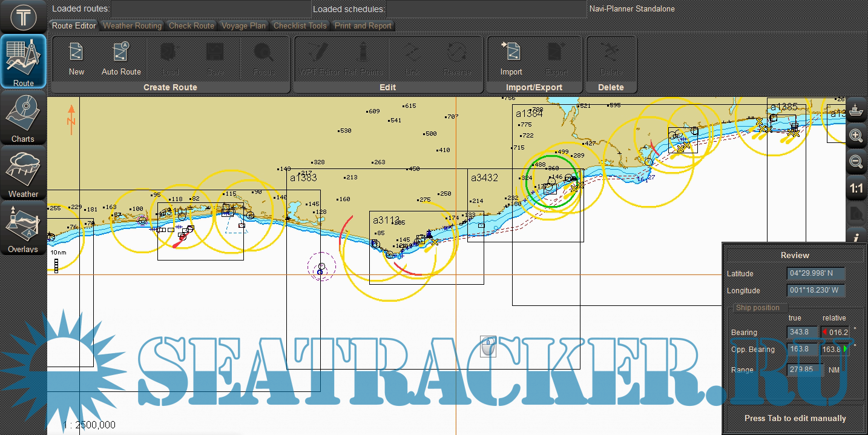Click the Latitude field in Review panel

pos(815,274)
